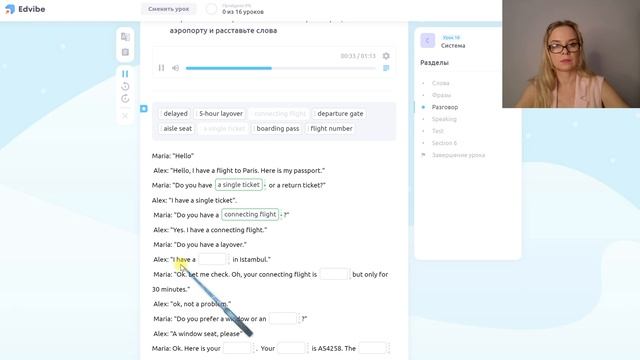Pick the 'delayed' word chip

(x=174, y=113)
